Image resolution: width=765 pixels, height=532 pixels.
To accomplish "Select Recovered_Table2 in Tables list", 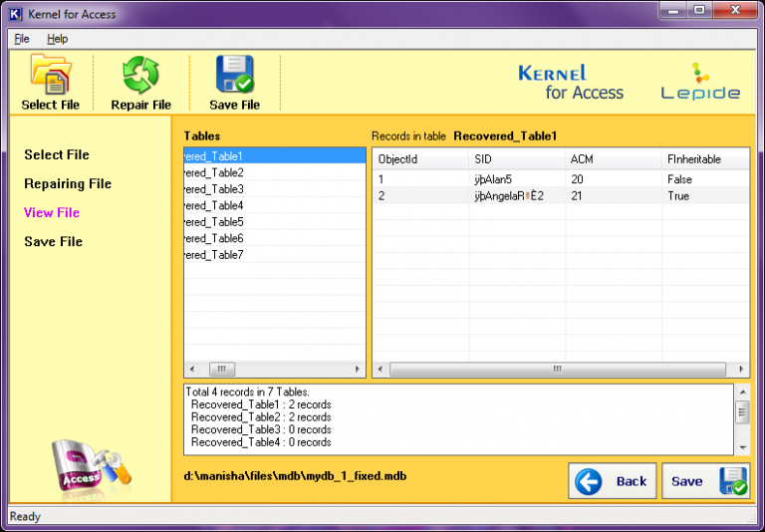I will click(x=275, y=172).
